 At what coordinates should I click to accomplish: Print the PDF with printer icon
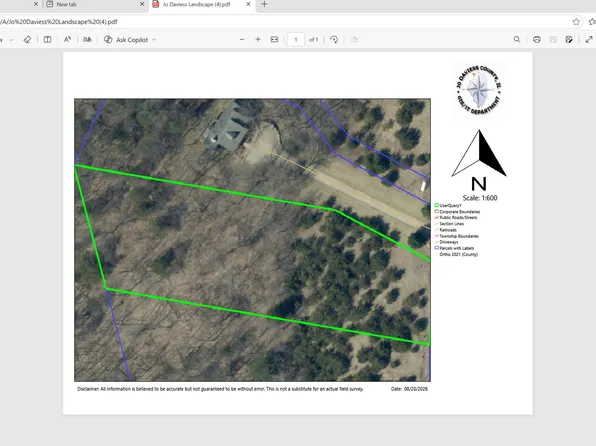tap(537, 40)
